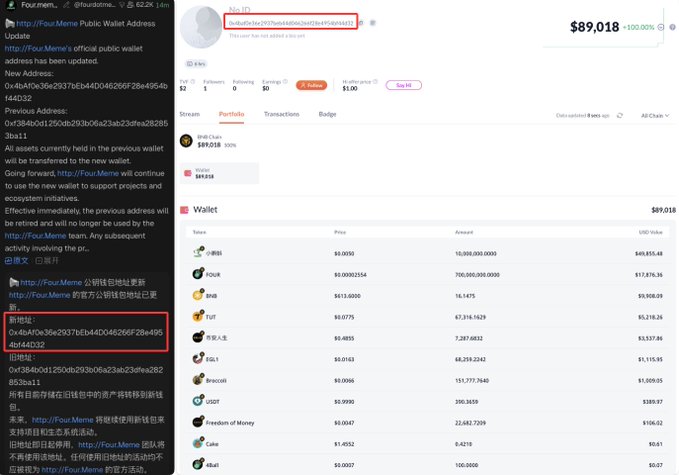Click the USDT amount 390.3659
The height and width of the screenshot is (475, 679).
tap(466, 402)
